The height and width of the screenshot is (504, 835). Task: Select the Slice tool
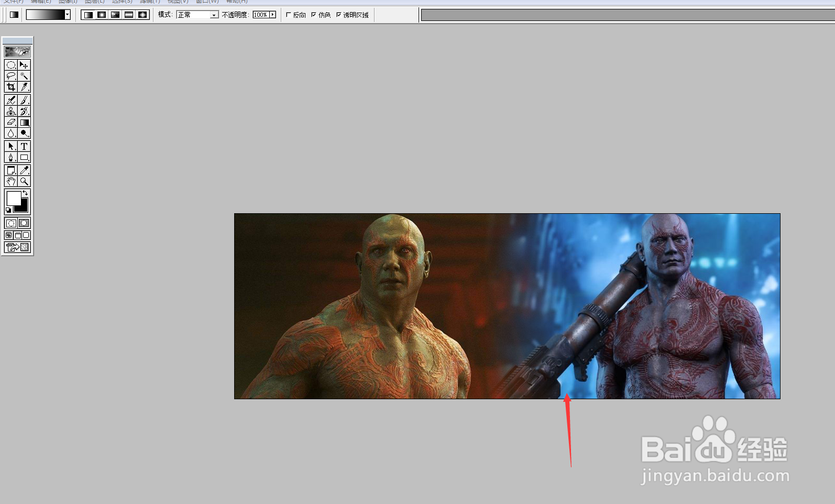[24, 87]
